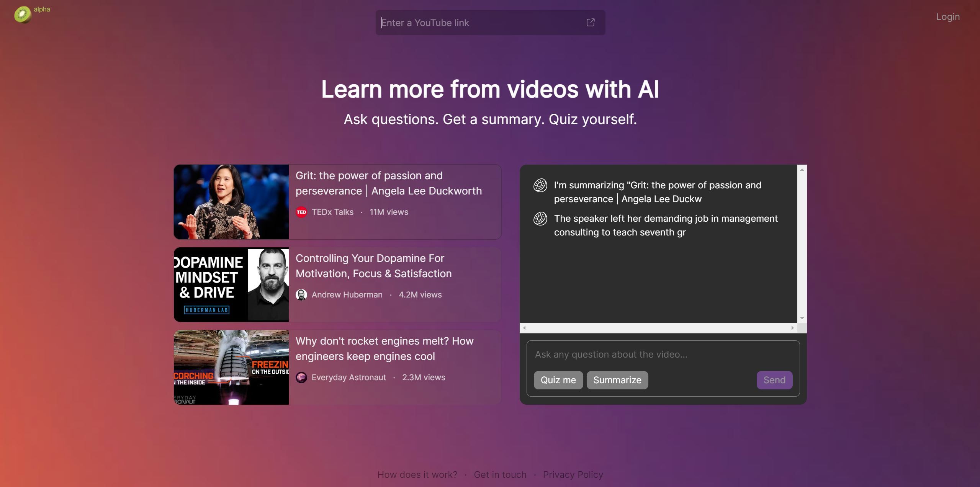Click the Andrew Huberman channel avatar
Image resolution: width=980 pixels, height=487 pixels.
click(x=301, y=295)
